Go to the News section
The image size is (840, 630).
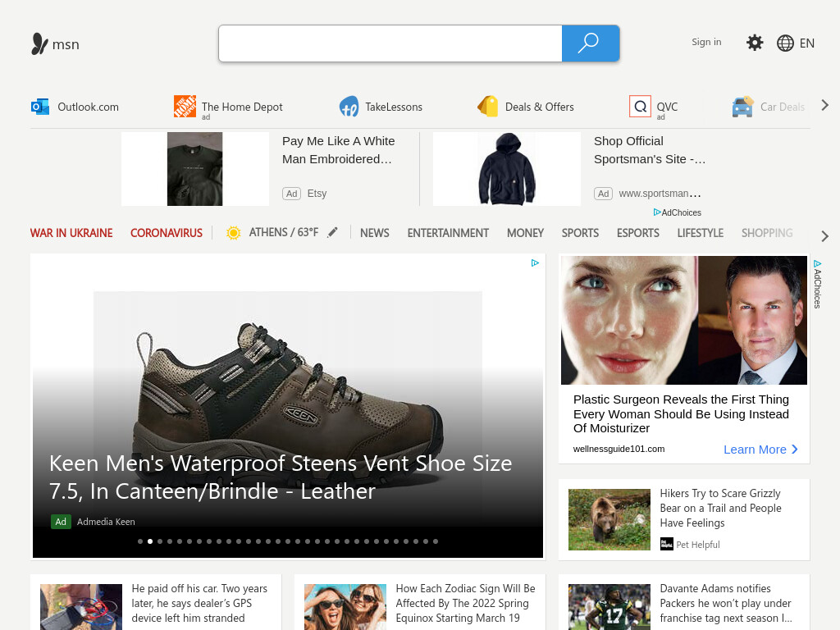[374, 233]
